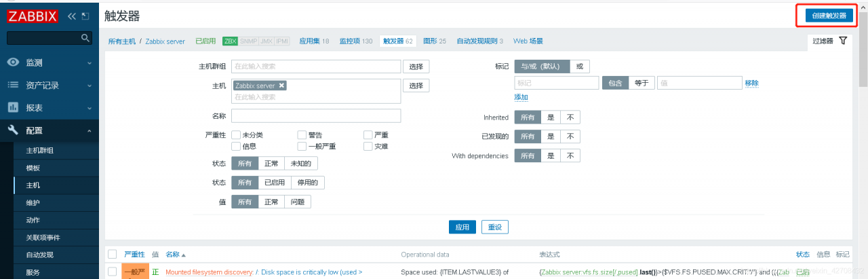Viewport: 868px width, 279px height.
Task: Select 等于 tag operator
Action: 641,83
